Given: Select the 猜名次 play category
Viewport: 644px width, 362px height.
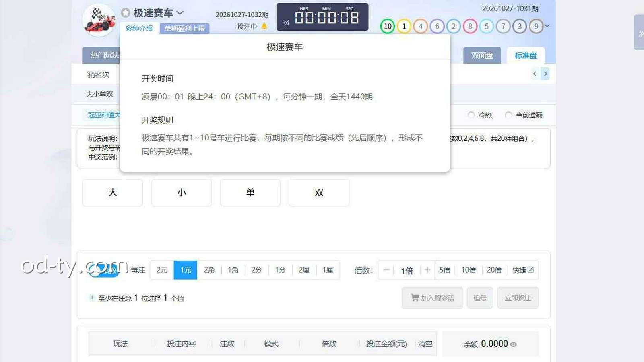Looking at the screenshot, I should click(x=99, y=74).
